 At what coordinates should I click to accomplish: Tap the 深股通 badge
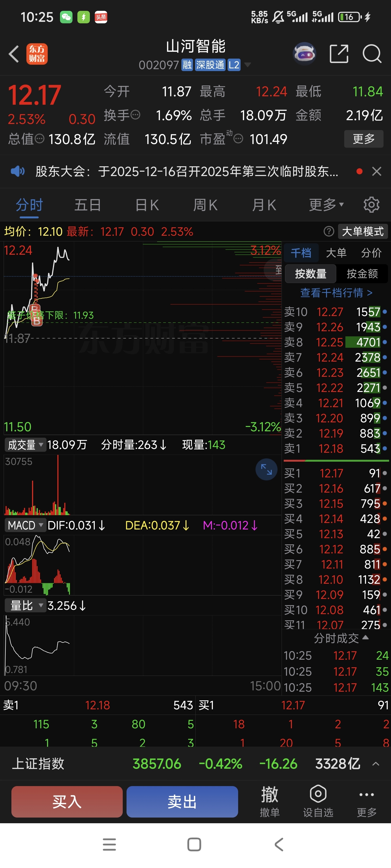(x=210, y=65)
